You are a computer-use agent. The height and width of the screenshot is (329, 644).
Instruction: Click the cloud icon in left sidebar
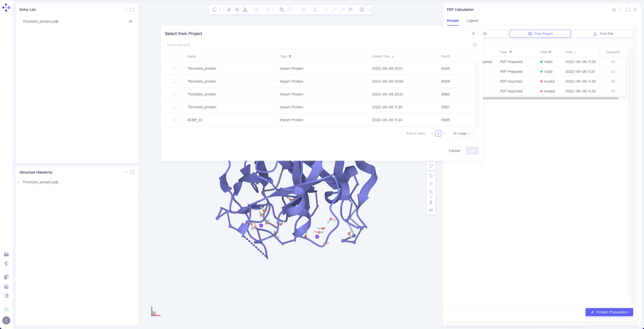coord(6,310)
